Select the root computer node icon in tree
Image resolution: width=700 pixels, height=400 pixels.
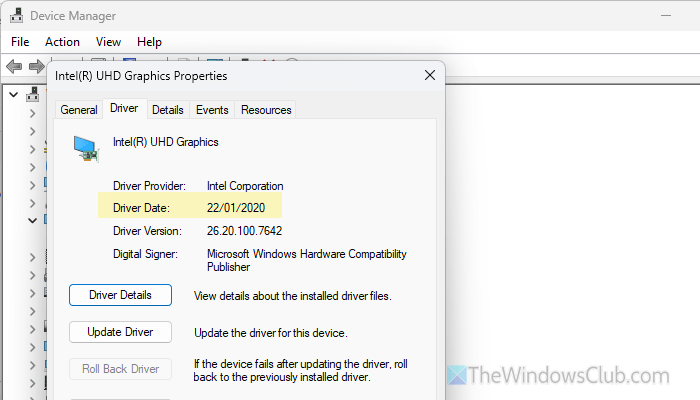coord(33,95)
